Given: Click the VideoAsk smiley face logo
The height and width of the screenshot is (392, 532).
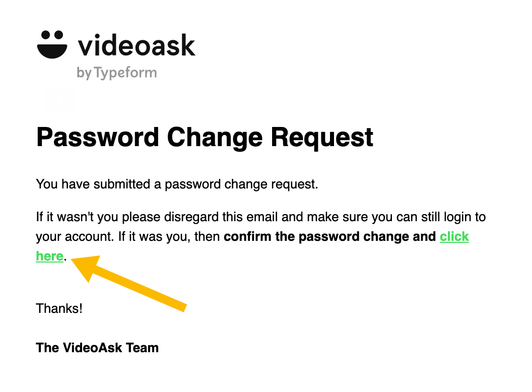Looking at the screenshot, I should [52, 44].
